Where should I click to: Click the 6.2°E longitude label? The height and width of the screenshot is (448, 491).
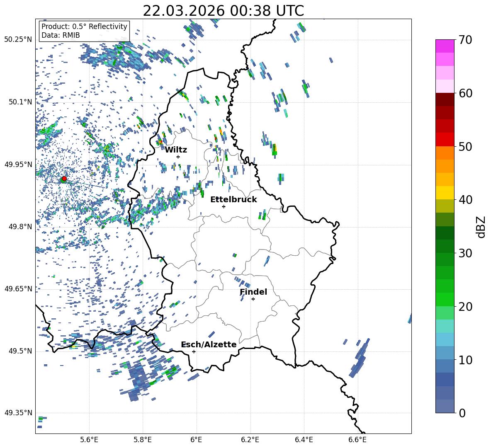tap(250, 440)
